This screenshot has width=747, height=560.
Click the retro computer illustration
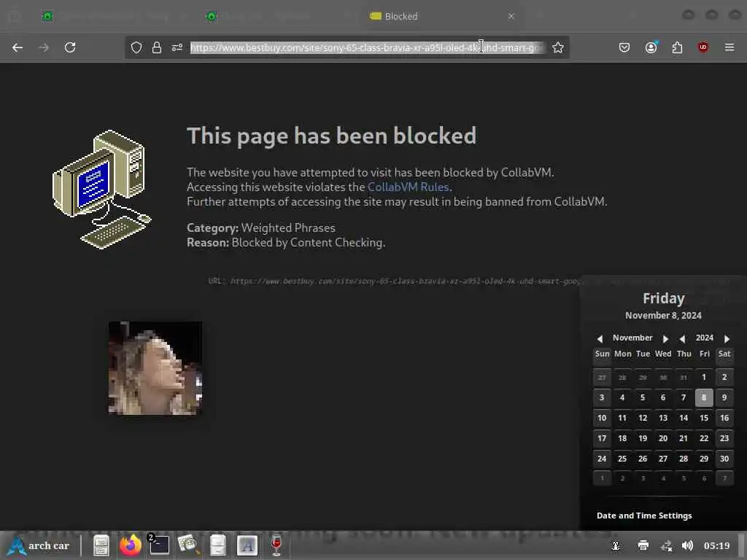tap(102, 189)
